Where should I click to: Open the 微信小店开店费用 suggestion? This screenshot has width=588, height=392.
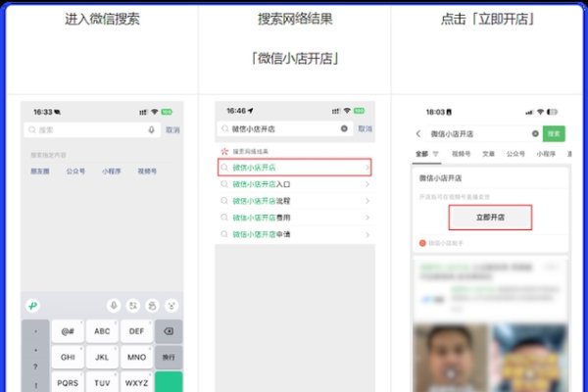[x=295, y=218]
